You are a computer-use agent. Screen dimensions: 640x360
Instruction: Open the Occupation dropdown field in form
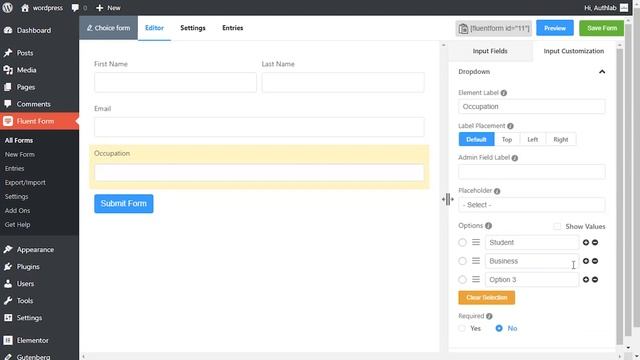259,173
